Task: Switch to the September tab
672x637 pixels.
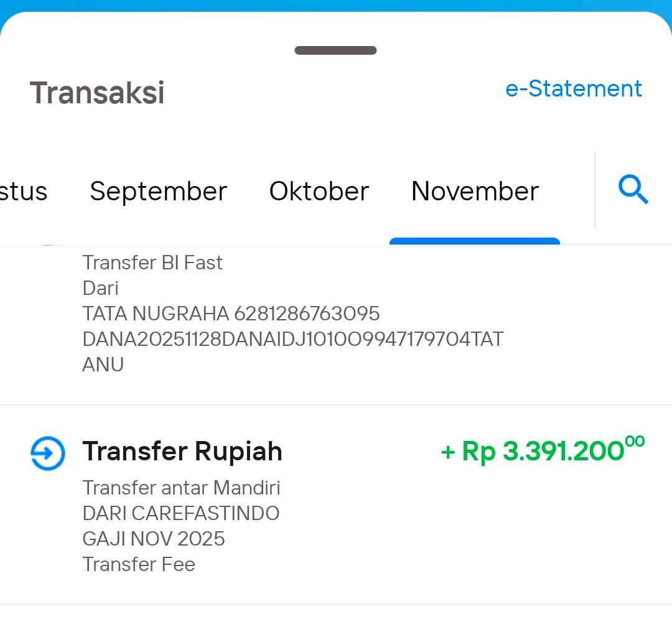Action: click(158, 191)
